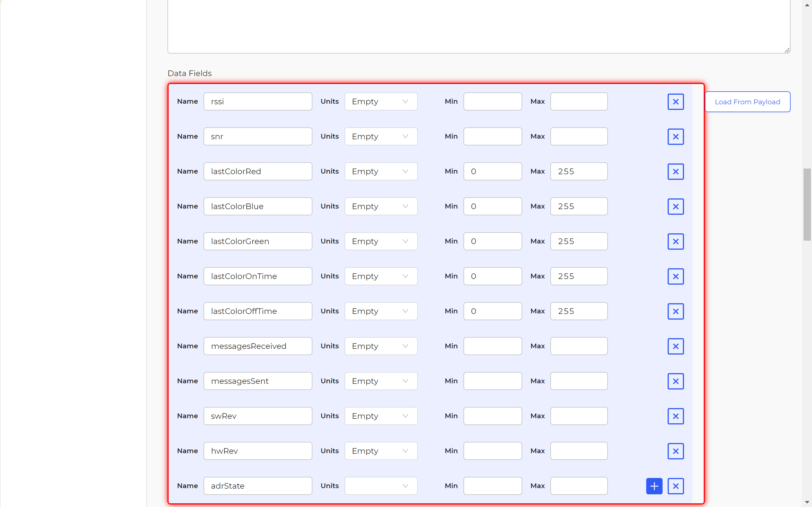Viewport: 812px width, 507px height.
Task: Choose units for the hwRev field
Action: click(x=381, y=451)
